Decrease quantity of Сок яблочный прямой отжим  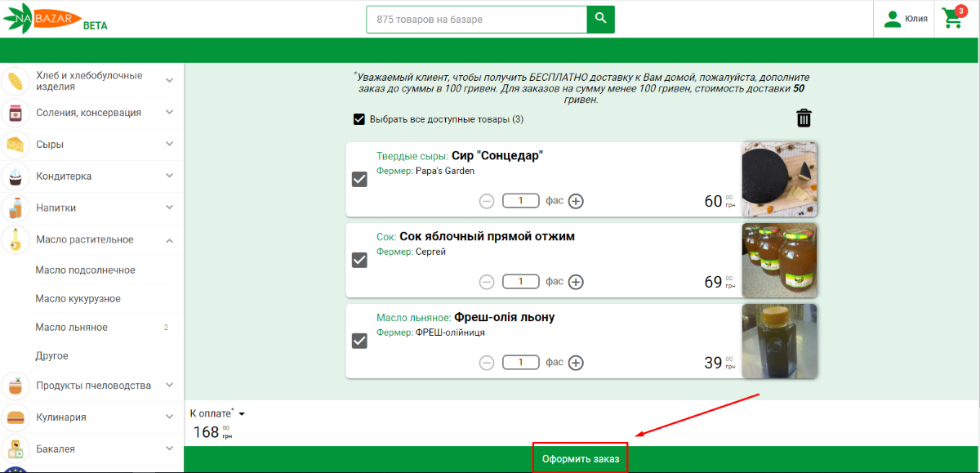[487, 282]
